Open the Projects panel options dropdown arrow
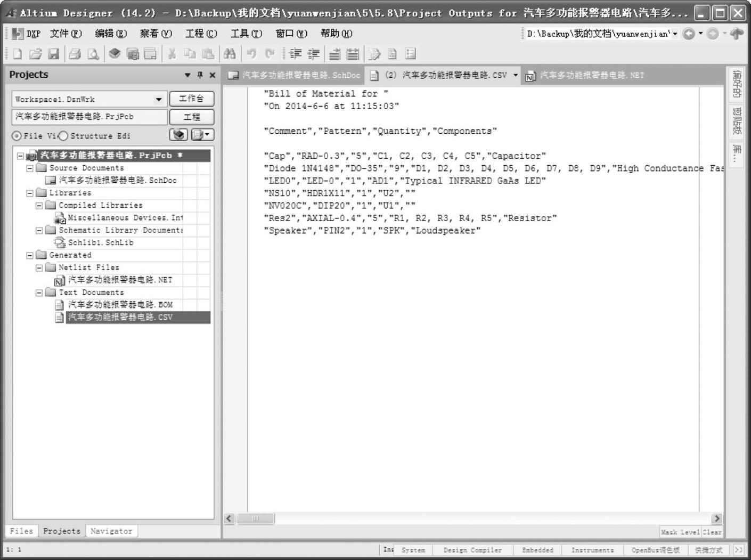 click(187, 75)
